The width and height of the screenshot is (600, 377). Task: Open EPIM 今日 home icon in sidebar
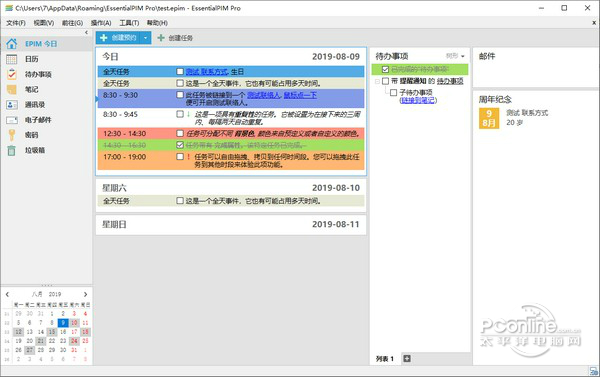11,44
